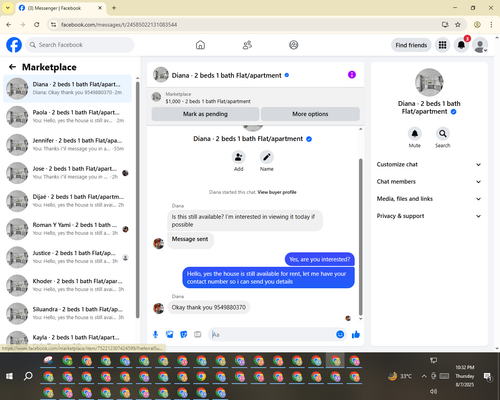
Task: Click the Name edit pencil icon
Action: pos(267,157)
